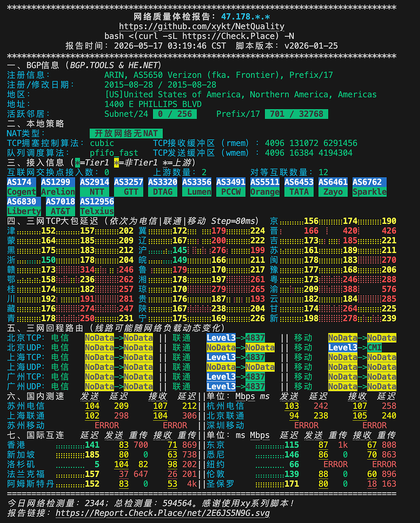
Task: Click the United States of America region text
Action: click(241, 95)
